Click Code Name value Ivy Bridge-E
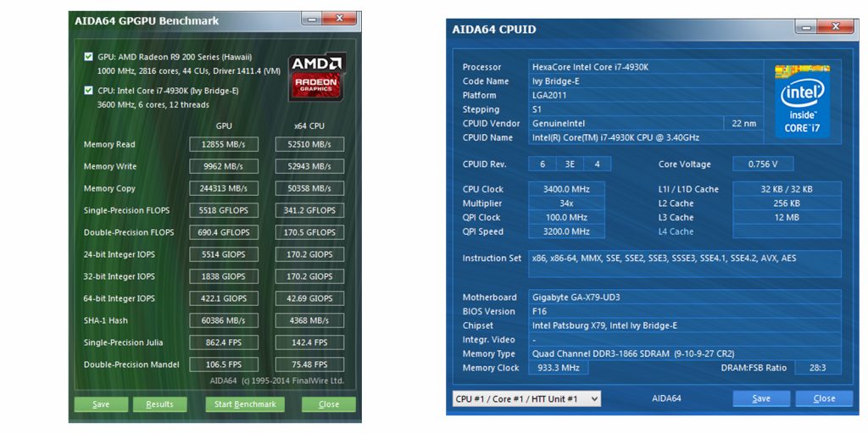This screenshot has height=434, width=868. click(646, 81)
